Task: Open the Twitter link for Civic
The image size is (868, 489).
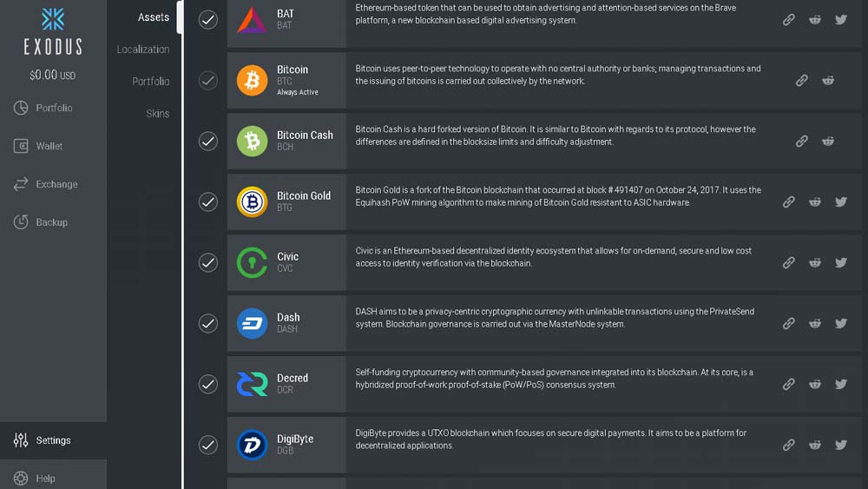Action: (x=841, y=262)
